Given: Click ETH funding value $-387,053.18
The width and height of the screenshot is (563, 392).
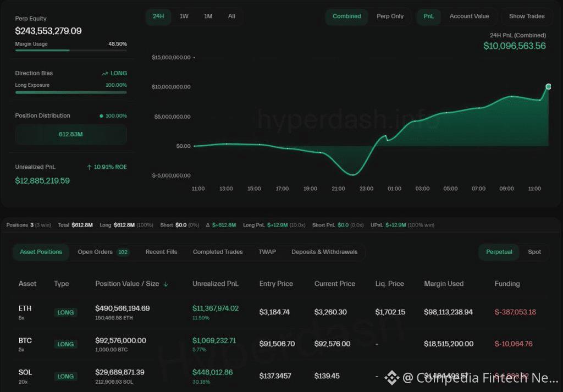Looking at the screenshot, I should [x=515, y=312].
